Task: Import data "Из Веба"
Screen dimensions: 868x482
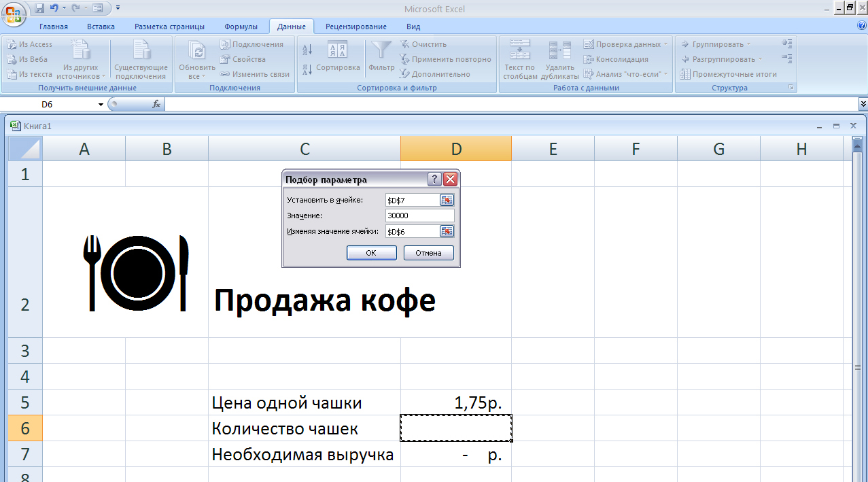Action: pyautogui.click(x=28, y=59)
